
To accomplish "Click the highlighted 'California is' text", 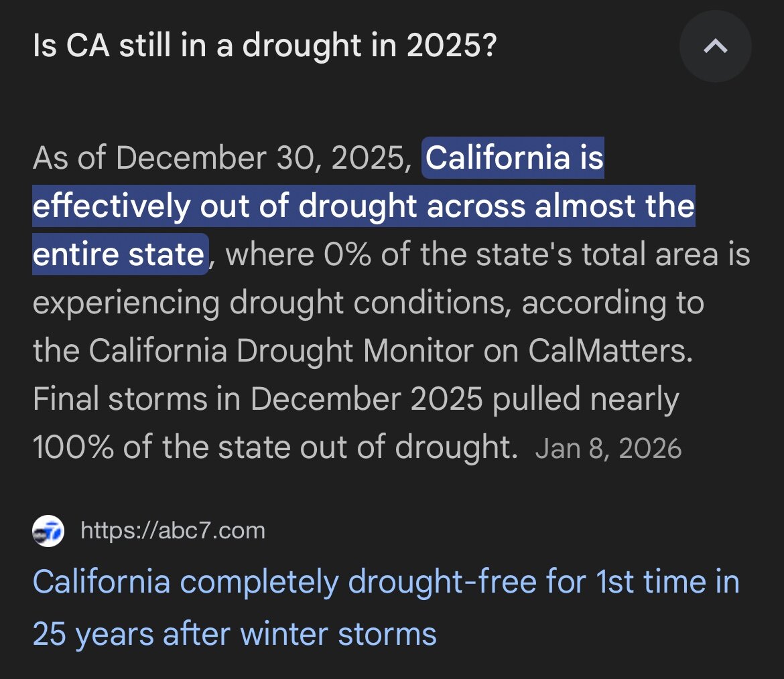I will point(514,159).
